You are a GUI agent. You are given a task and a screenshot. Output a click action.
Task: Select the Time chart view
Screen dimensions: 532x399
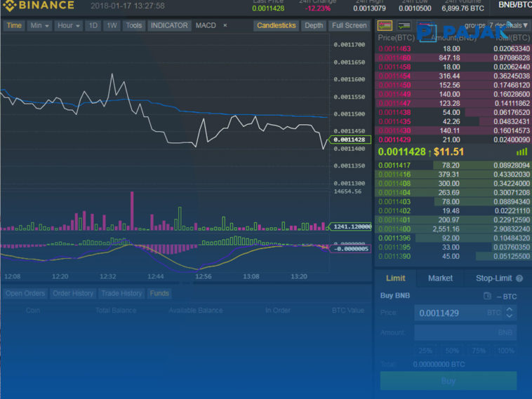(x=14, y=25)
